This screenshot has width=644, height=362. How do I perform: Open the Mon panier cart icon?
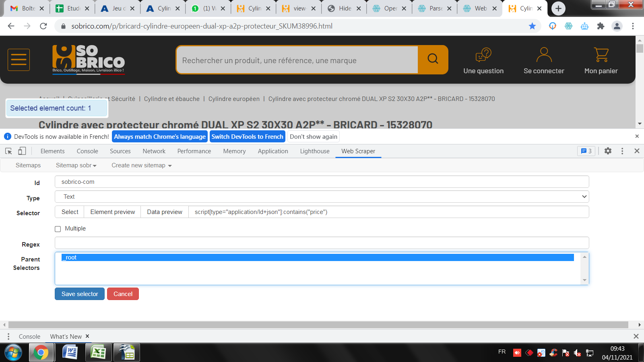click(x=601, y=55)
